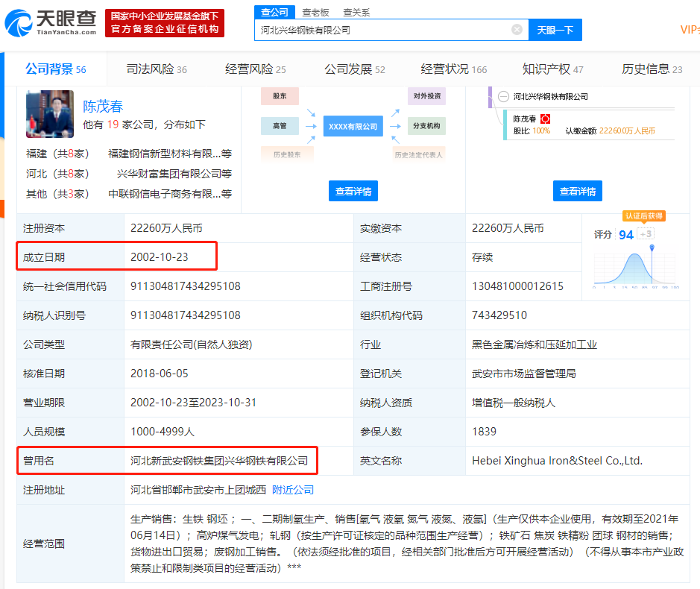The height and width of the screenshot is (589, 700).
Task: Click the VIP link at top right
Action: 690,30
